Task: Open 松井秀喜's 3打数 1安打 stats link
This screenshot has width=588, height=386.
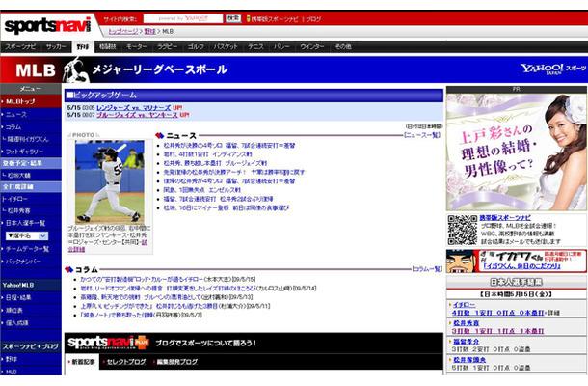Action: [x=498, y=331]
